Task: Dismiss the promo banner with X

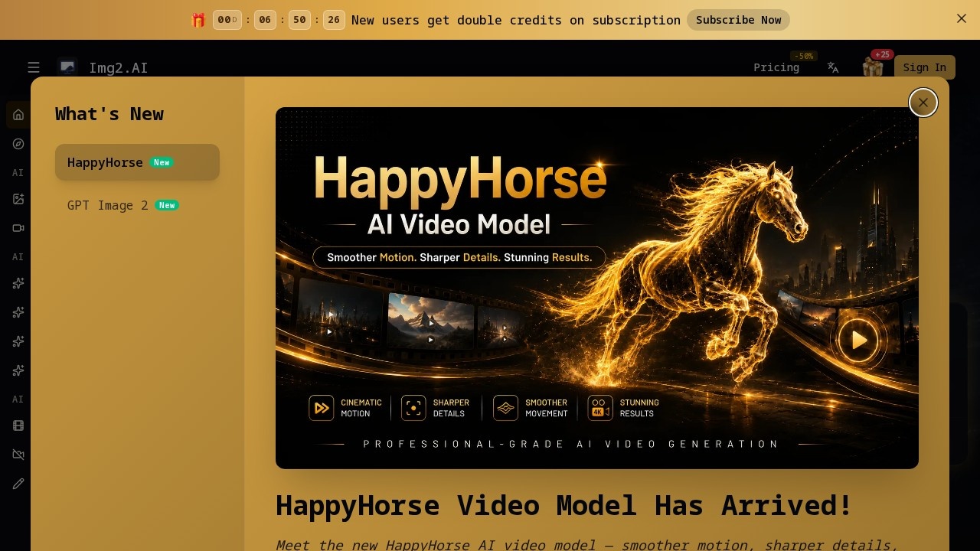Action: point(962,18)
